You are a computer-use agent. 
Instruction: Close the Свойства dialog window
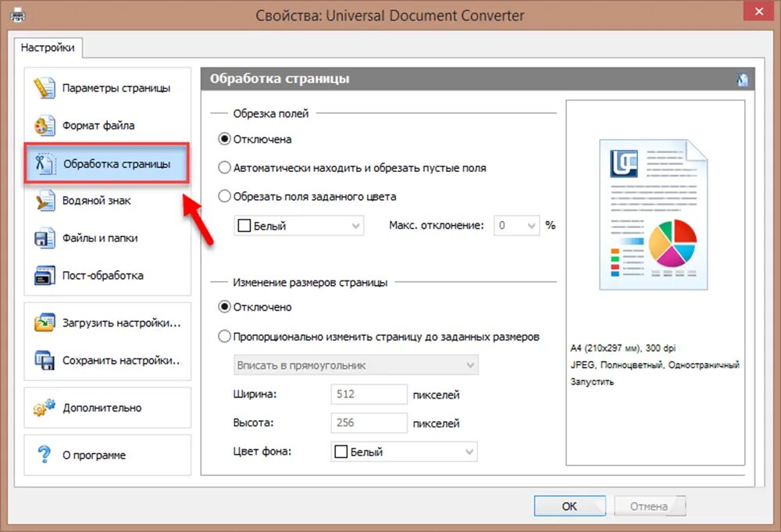point(758,11)
